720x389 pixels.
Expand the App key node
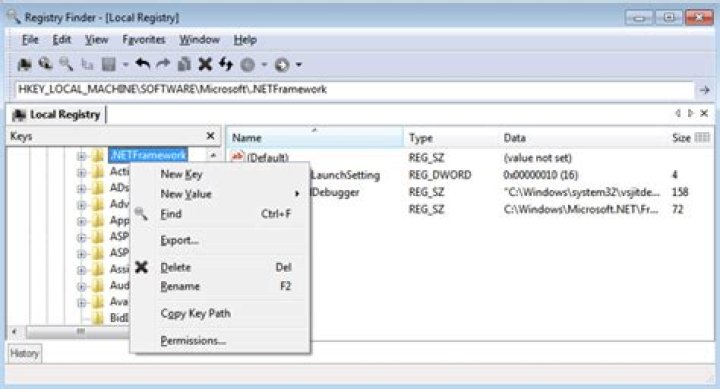[x=81, y=221]
